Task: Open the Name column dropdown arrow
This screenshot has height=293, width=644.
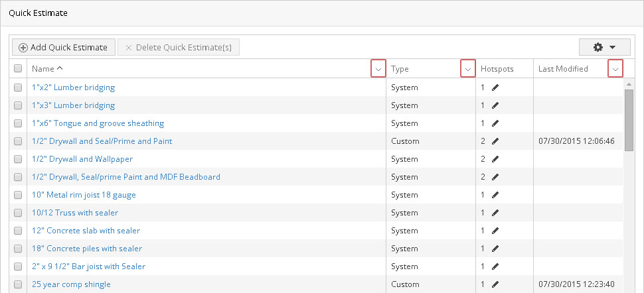Action: pyautogui.click(x=378, y=69)
